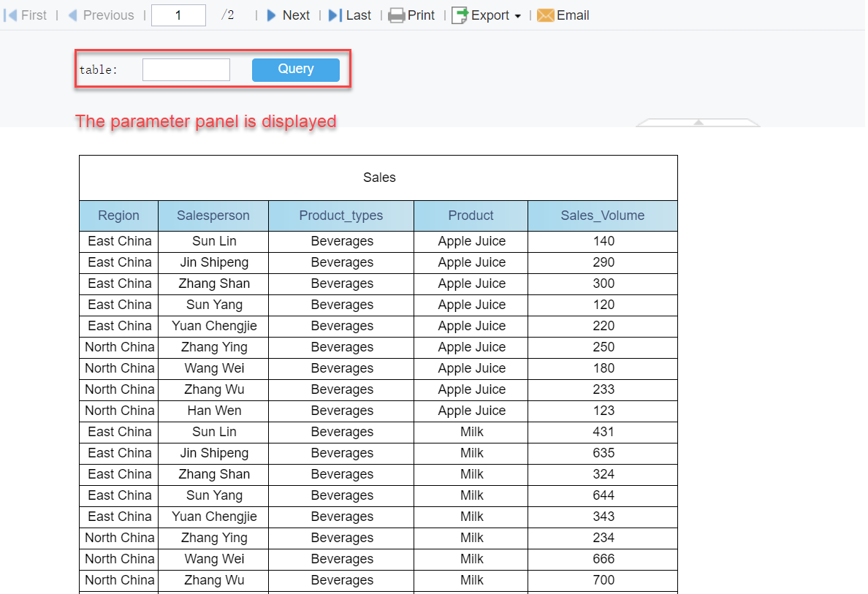Click the Sales table title cell
868x594 pixels.
[378, 177]
